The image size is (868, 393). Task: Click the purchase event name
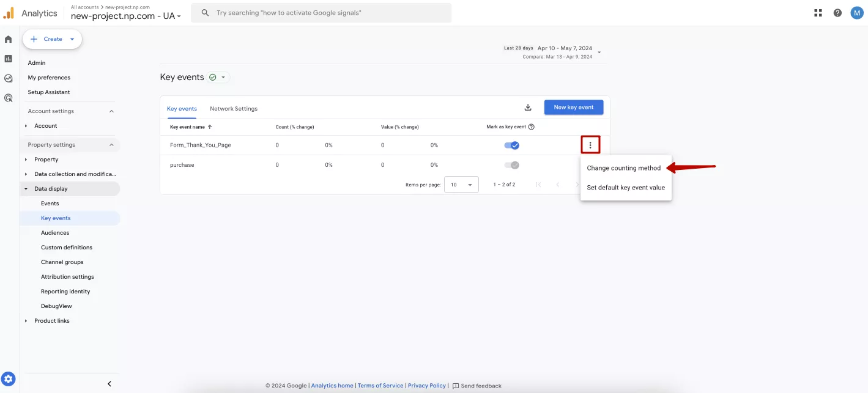click(182, 165)
